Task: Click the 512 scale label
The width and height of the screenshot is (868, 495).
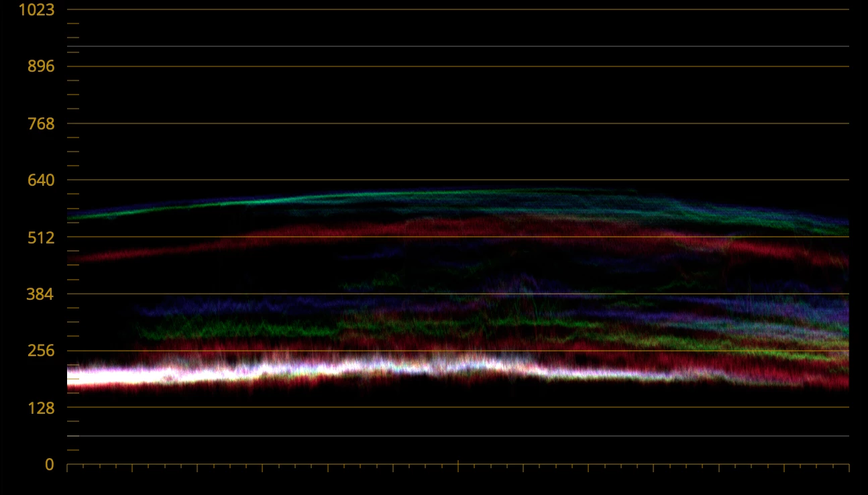Action: pos(40,237)
